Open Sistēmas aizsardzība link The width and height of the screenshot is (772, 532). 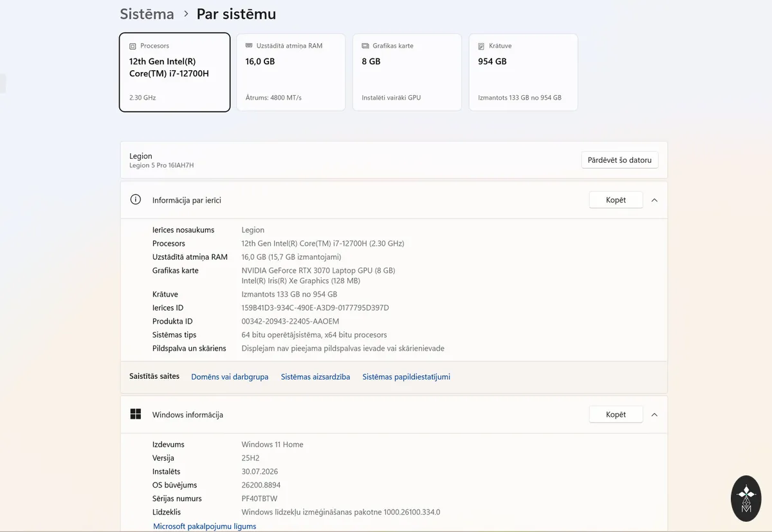tap(315, 377)
